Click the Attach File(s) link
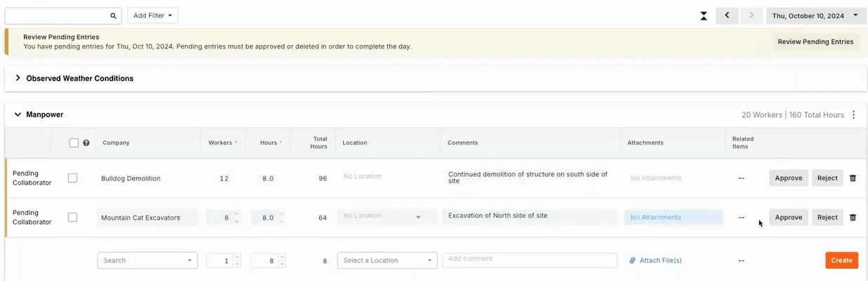 (x=656, y=261)
